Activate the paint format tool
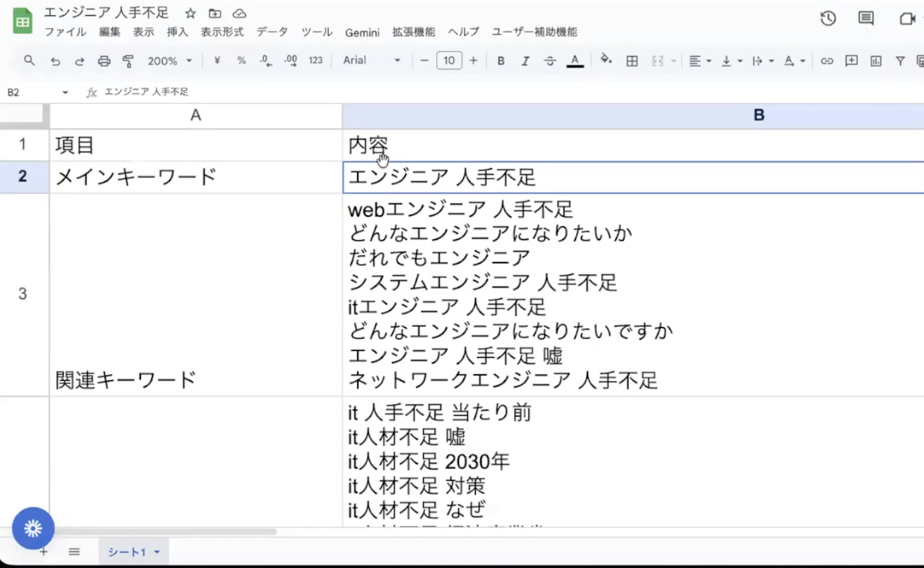The height and width of the screenshot is (568, 924). (x=128, y=61)
